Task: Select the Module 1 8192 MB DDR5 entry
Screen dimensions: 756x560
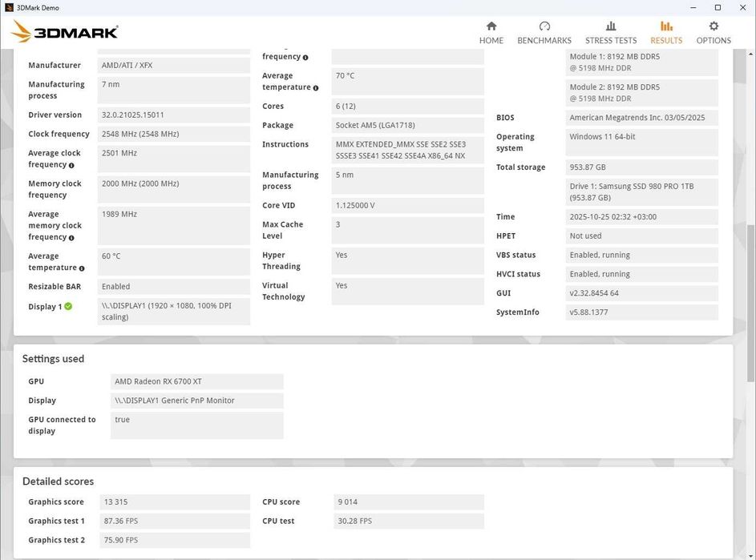Action: tap(641, 62)
